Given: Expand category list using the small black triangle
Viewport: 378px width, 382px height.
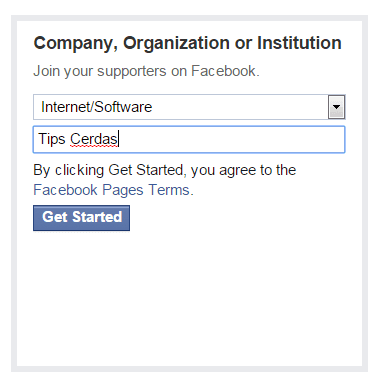Looking at the screenshot, I should point(336,107).
